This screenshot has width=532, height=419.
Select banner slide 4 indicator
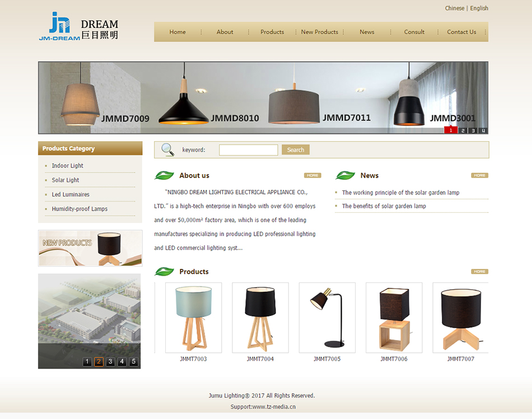pyautogui.click(x=483, y=131)
